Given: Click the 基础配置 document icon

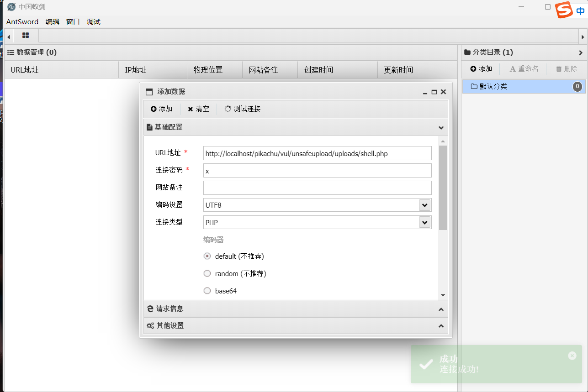Looking at the screenshot, I should [x=149, y=127].
